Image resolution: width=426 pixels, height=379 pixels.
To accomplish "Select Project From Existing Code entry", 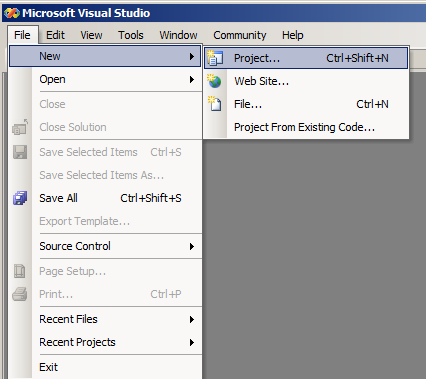I will tap(306, 127).
